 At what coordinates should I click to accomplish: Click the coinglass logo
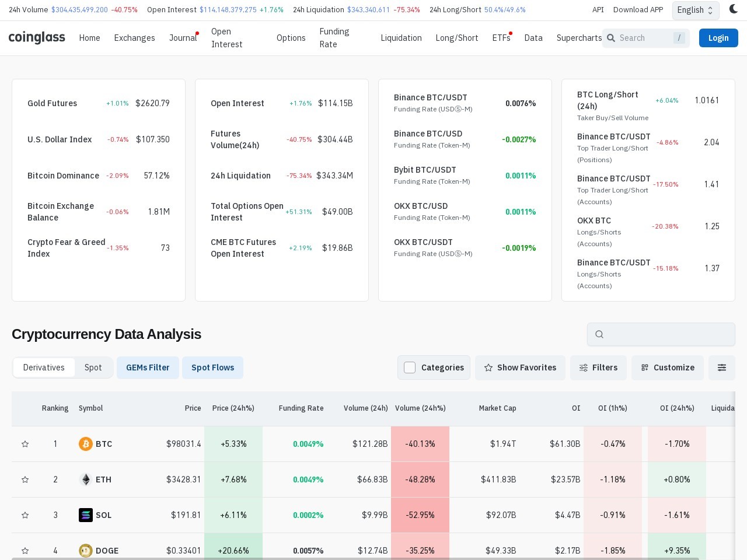pyautogui.click(x=37, y=38)
